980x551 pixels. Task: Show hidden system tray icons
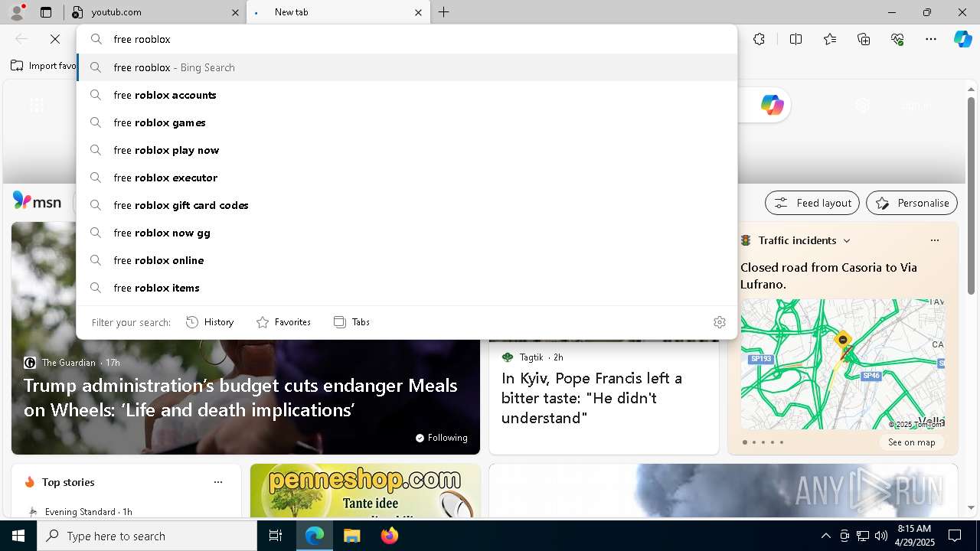coord(825,536)
